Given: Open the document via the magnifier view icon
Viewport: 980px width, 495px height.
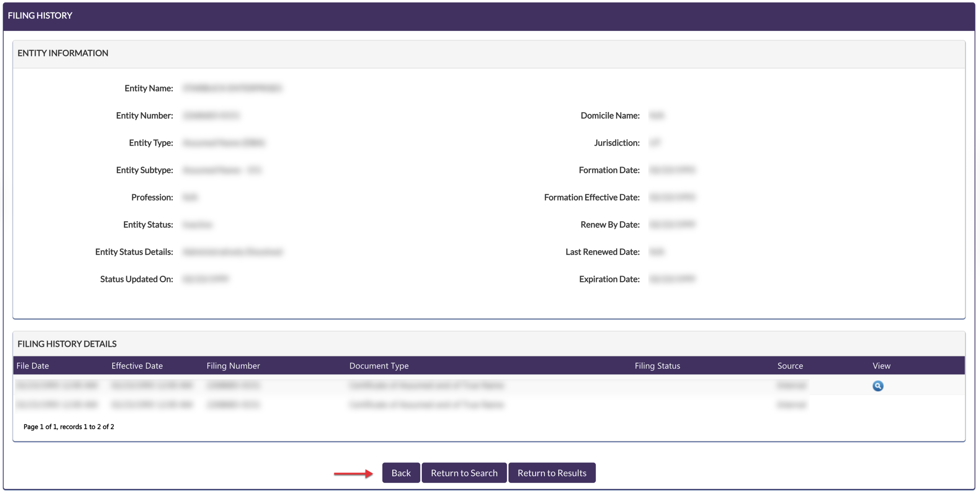Looking at the screenshot, I should [x=877, y=386].
